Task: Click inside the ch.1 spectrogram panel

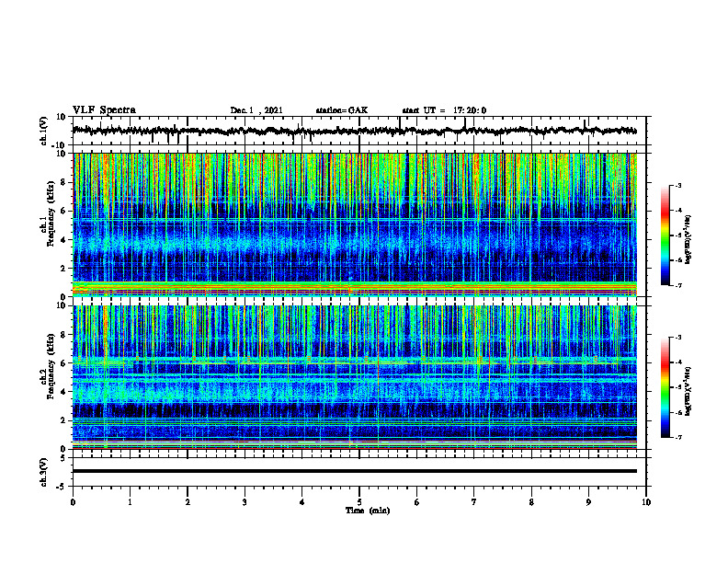Action: [x=355, y=224]
